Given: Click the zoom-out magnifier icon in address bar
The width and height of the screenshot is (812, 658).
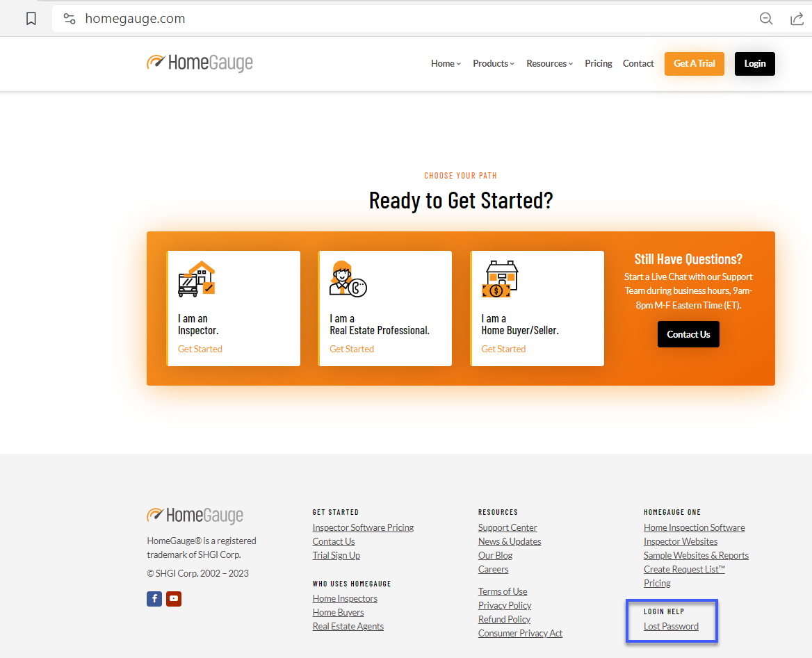Looking at the screenshot, I should (766, 19).
